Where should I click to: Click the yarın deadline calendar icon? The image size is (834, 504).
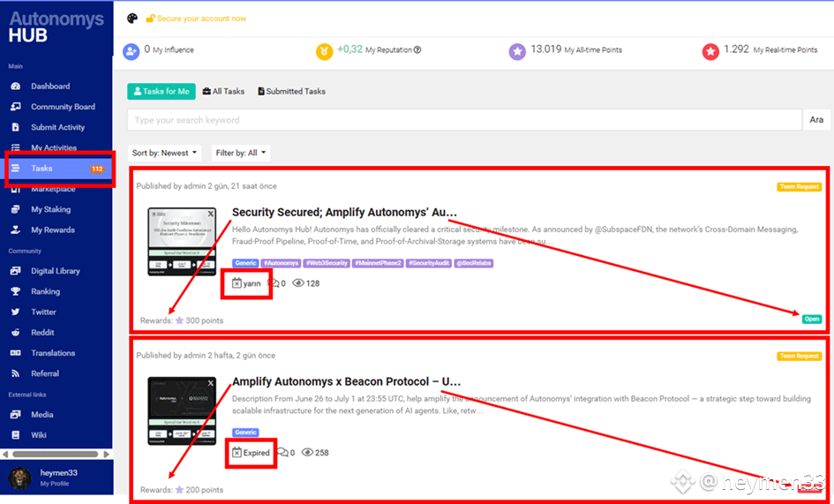coord(237,283)
